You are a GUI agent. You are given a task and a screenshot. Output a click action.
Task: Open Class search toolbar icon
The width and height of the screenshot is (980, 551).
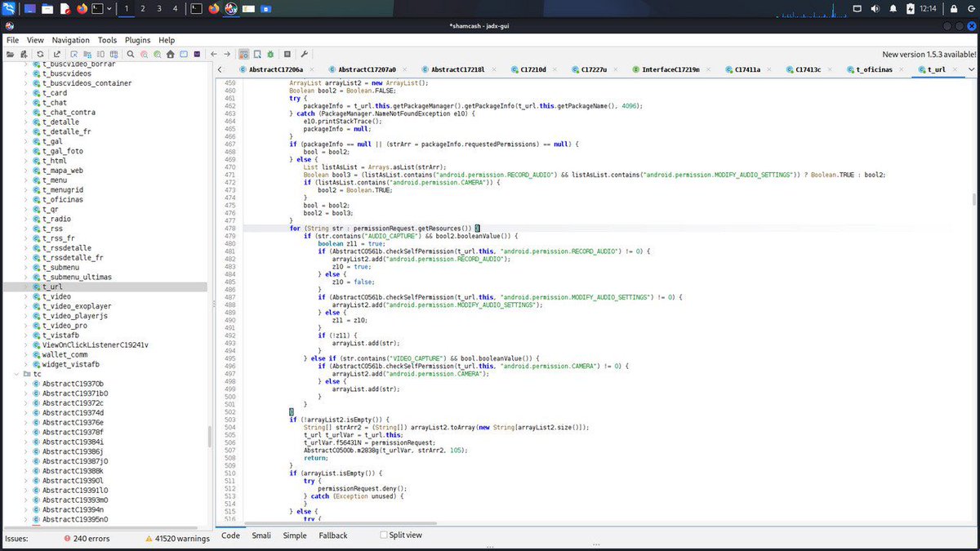pyautogui.click(x=144, y=54)
